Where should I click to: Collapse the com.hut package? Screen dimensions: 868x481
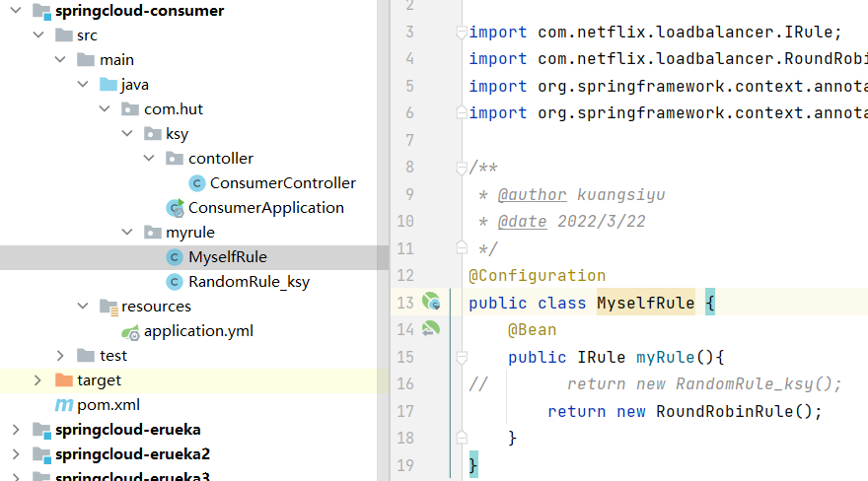tap(105, 109)
